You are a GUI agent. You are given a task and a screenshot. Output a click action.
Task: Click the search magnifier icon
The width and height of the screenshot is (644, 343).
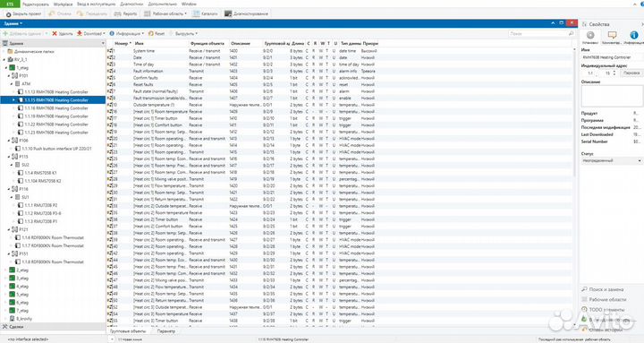coord(571,34)
